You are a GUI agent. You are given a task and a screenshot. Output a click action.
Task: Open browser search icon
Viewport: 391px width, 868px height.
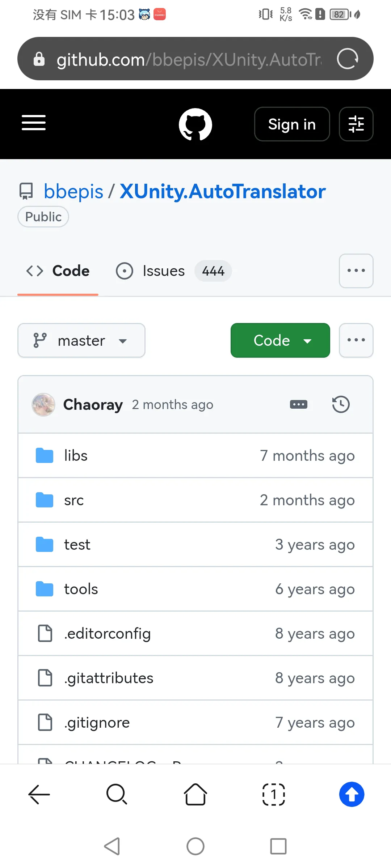tap(117, 795)
